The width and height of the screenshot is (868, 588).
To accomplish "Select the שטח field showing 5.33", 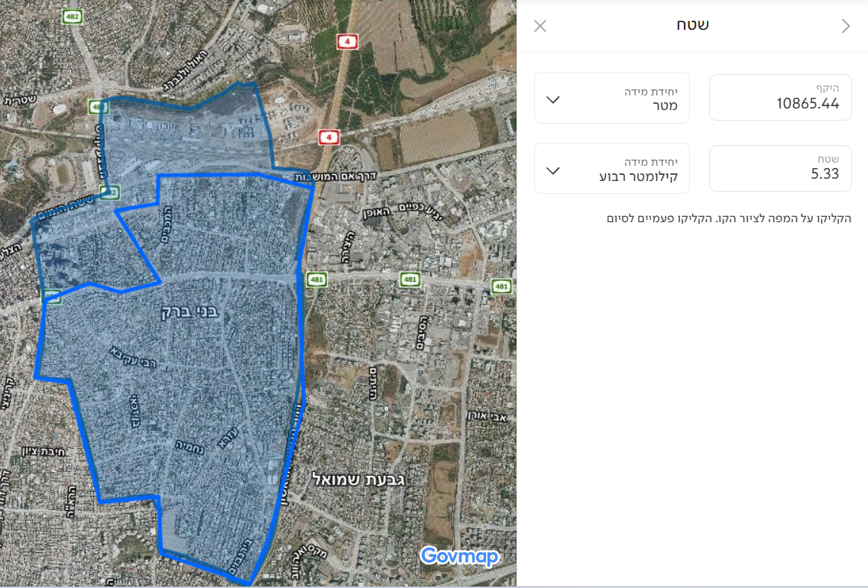I will pos(780,168).
